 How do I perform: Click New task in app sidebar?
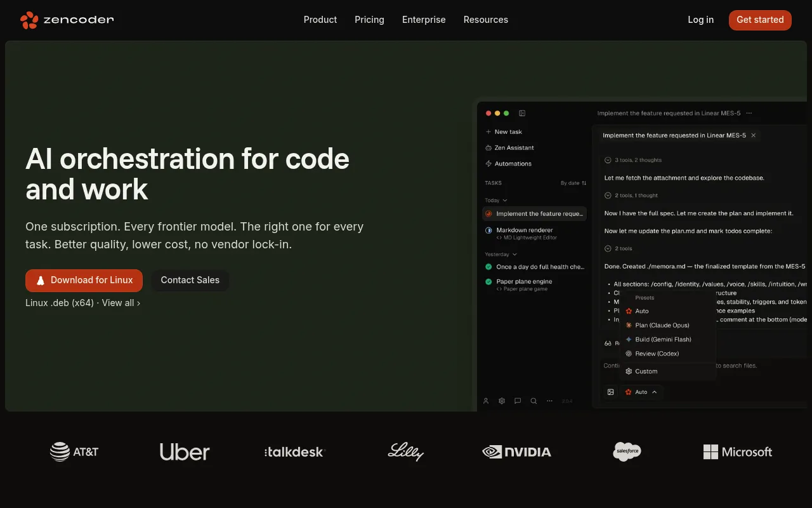click(x=504, y=131)
